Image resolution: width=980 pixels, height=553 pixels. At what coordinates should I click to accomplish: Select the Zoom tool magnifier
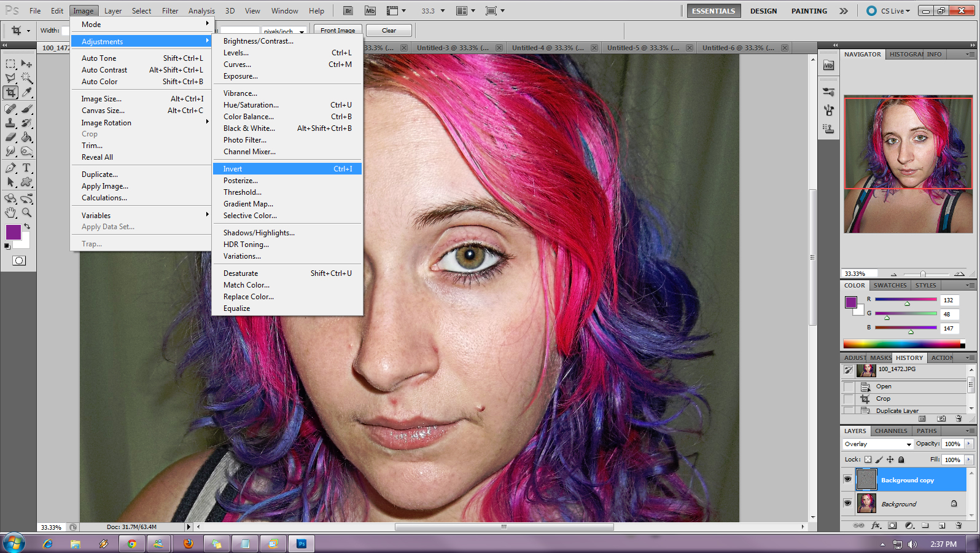26,213
